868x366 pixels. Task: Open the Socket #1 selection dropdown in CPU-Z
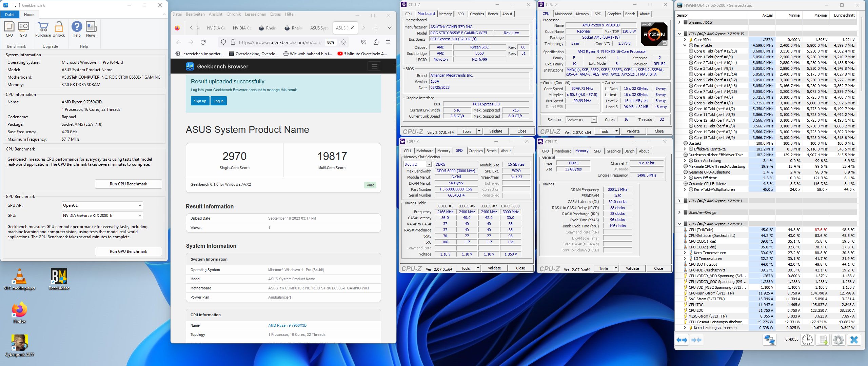(581, 120)
